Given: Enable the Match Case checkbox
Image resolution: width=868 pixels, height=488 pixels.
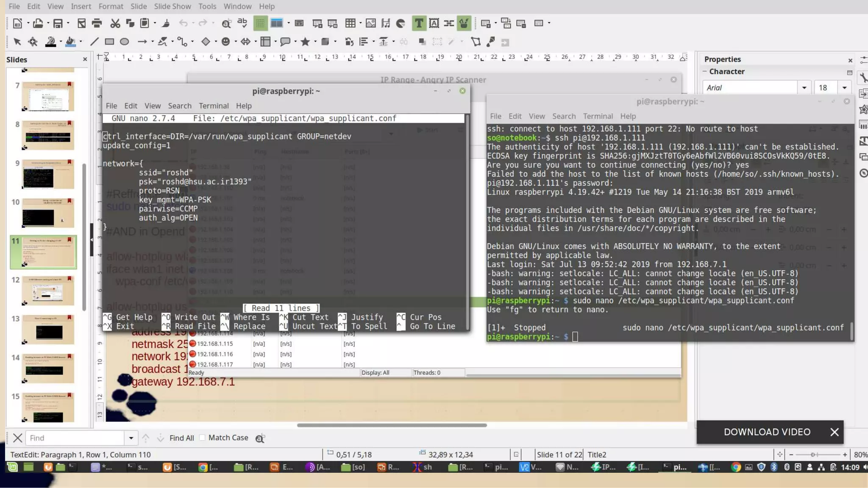Looking at the screenshot, I should tap(203, 438).
